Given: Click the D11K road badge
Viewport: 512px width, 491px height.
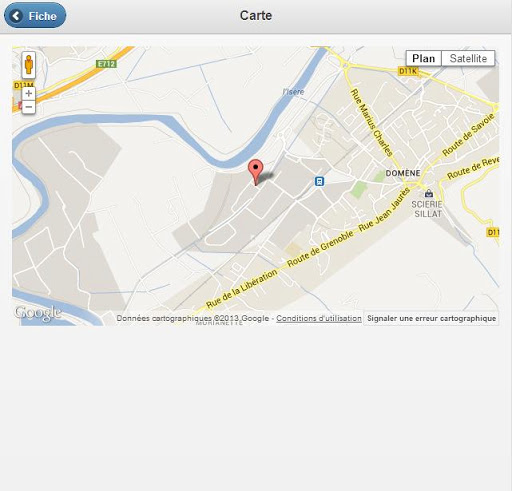Looking at the screenshot, I should [408, 71].
